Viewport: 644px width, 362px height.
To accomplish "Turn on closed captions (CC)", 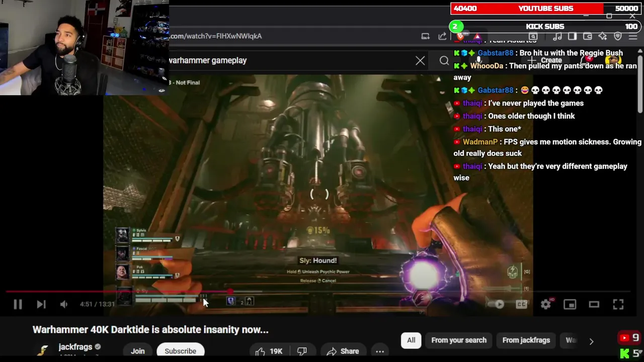I will pos(522,304).
